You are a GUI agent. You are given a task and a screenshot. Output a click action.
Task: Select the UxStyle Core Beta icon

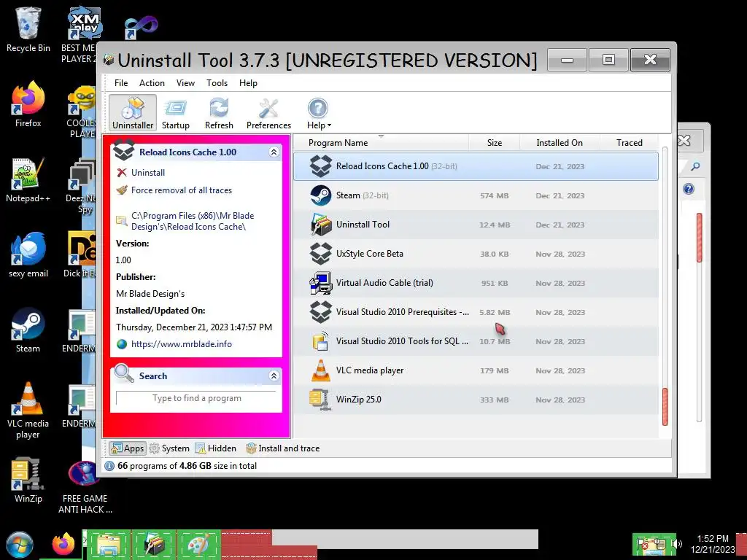pyautogui.click(x=321, y=253)
